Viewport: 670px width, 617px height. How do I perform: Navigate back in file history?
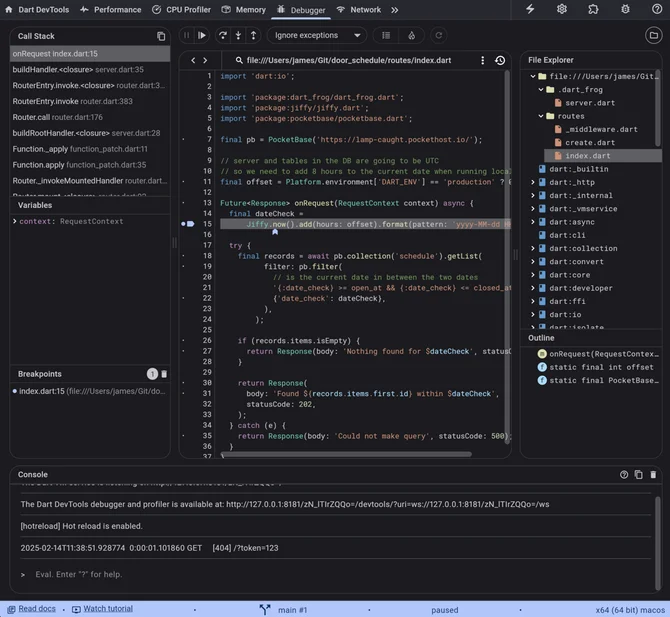click(x=193, y=60)
